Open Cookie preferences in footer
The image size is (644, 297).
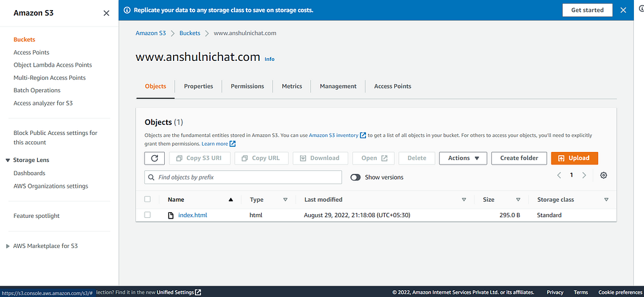pyautogui.click(x=620, y=293)
